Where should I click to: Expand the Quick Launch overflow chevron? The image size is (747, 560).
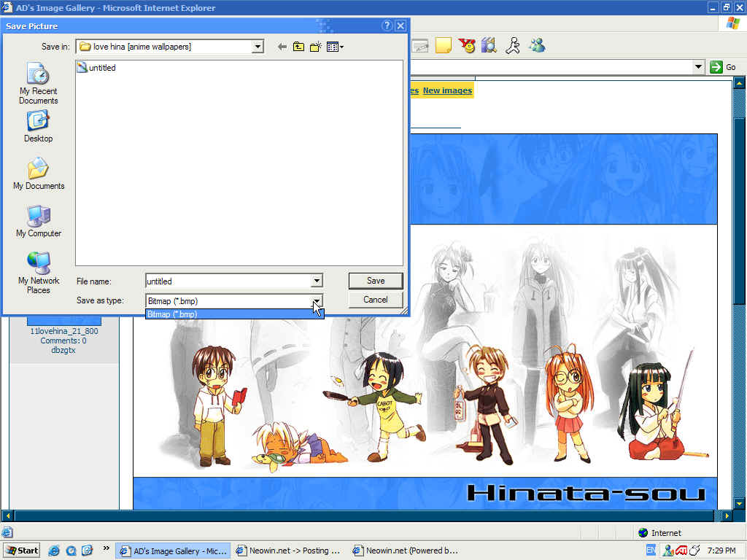coord(107,548)
